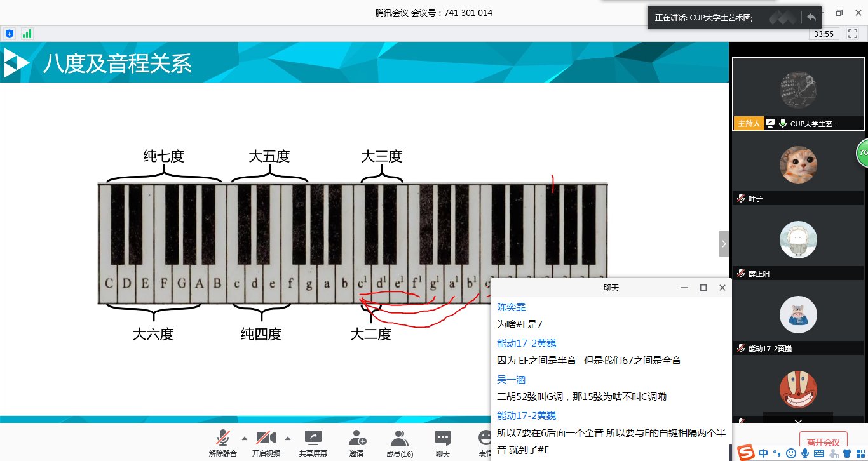
Task: Click the blue security shield icon
Action: [10, 34]
